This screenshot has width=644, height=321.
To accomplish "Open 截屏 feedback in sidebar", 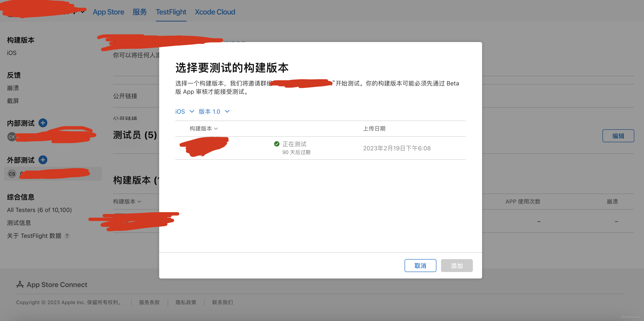I will coord(13,101).
